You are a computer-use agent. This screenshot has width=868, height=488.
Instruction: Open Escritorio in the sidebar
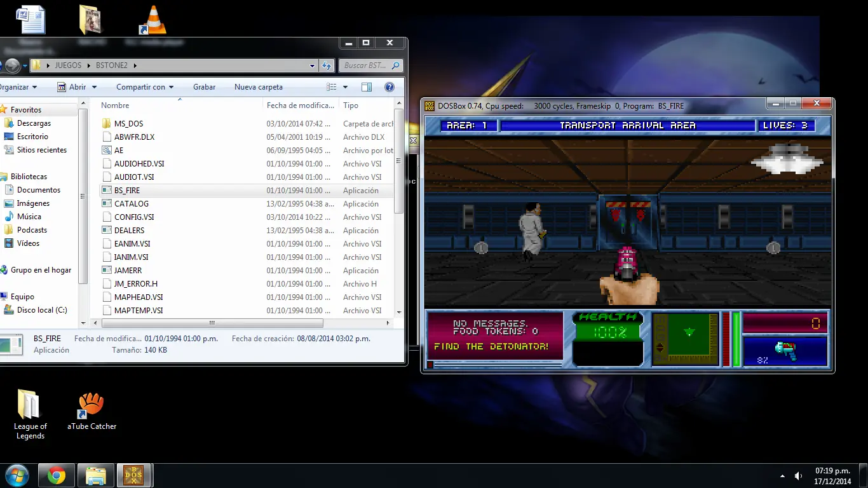coord(32,137)
